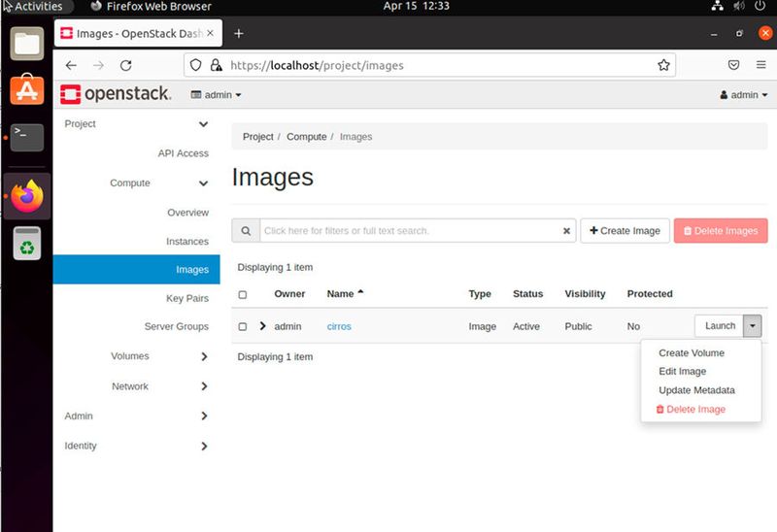This screenshot has width=777, height=532.
Task: Sort the table by the Name column arrow
Action: click(x=360, y=292)
